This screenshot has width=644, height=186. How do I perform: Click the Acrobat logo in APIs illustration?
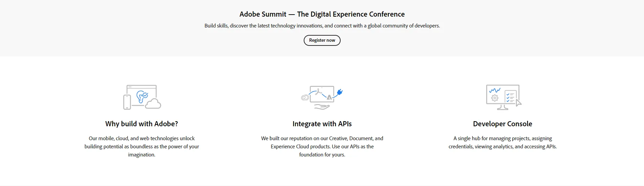318,92
